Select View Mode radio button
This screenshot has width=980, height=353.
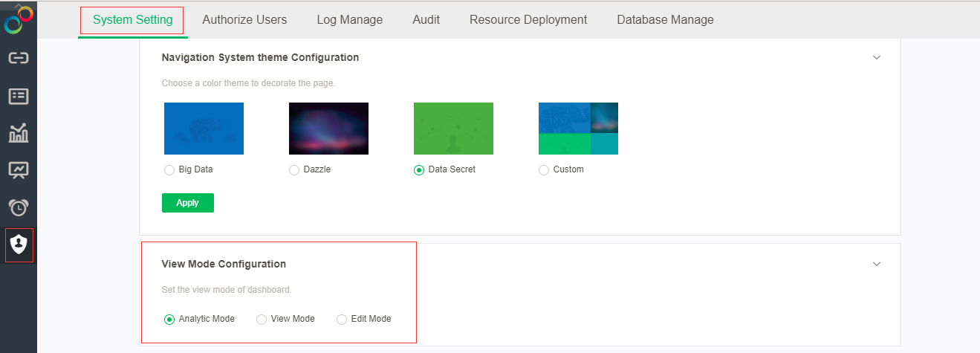tap(262, 320)
